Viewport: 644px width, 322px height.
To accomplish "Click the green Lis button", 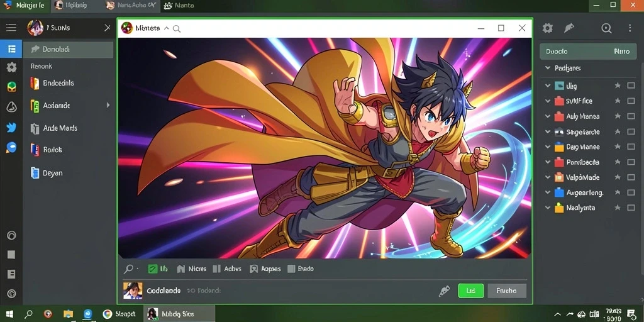I will [470, 291].
